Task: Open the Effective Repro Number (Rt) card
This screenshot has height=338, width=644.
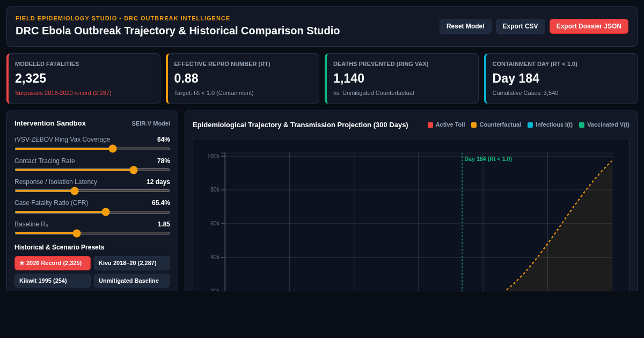Action: (x=243, y=78)
